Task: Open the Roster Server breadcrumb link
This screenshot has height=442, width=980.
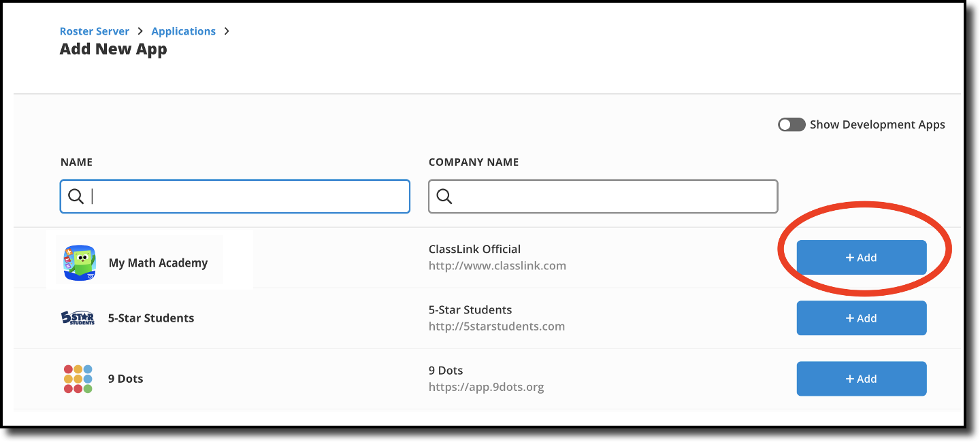Action: (95, 31)
